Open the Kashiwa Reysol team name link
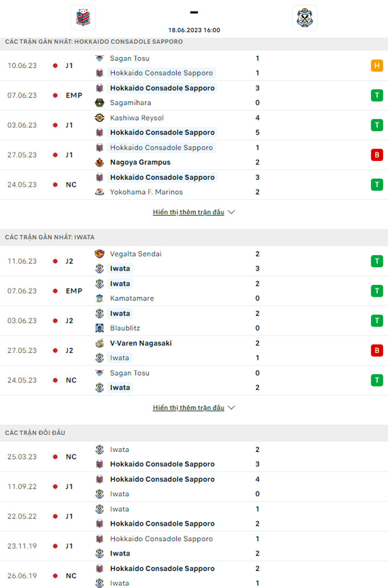 [x=137, y=118]
